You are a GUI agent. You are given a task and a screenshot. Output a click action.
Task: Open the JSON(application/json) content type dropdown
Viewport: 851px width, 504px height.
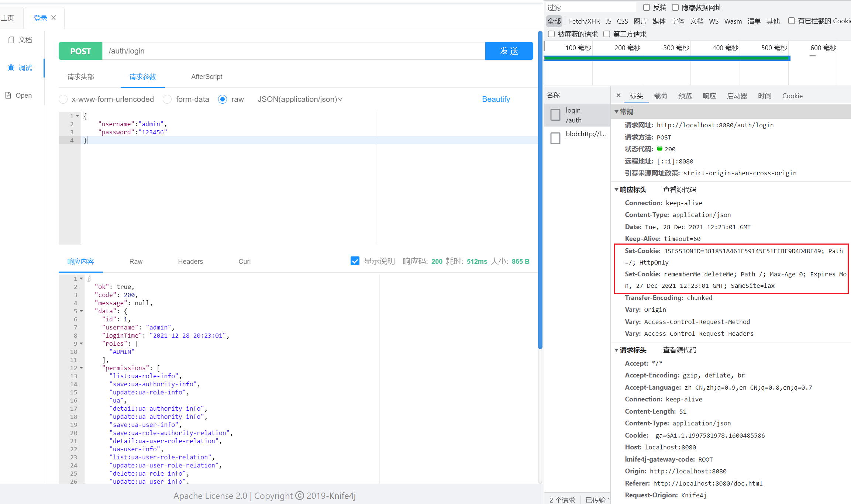(300, 99)
